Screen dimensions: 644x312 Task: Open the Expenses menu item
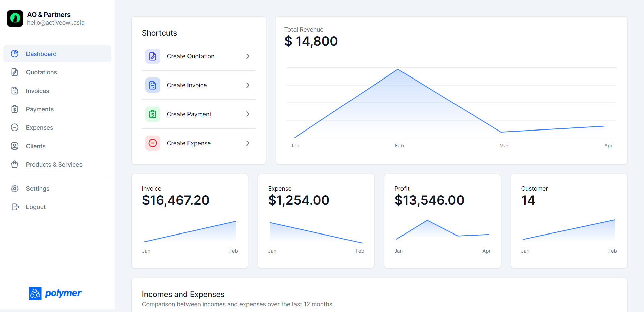57,127
